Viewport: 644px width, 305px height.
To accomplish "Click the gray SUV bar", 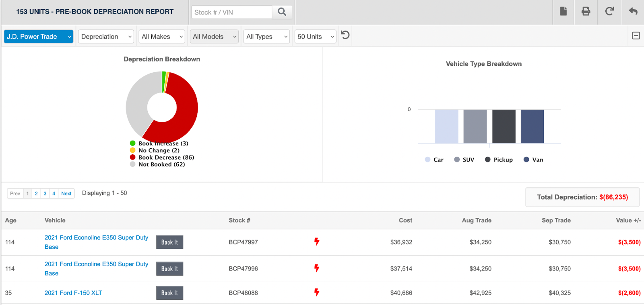I will pos(475,126).
